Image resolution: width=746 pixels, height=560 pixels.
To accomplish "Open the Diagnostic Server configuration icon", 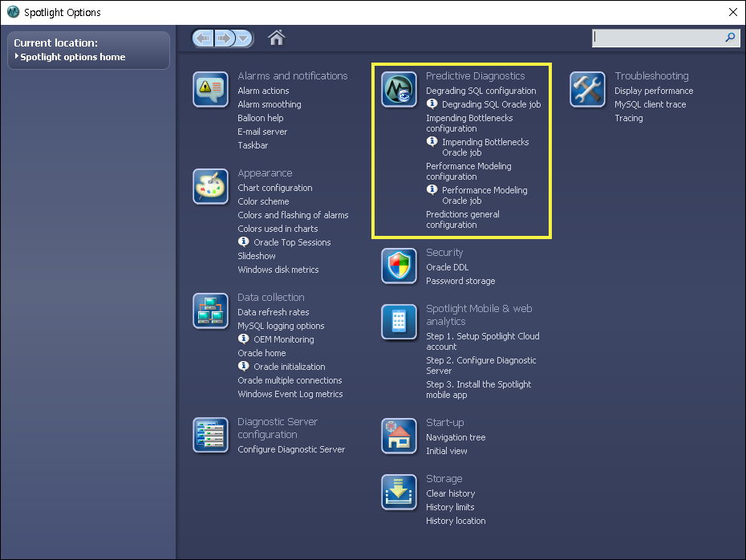I will click(210, 435).
